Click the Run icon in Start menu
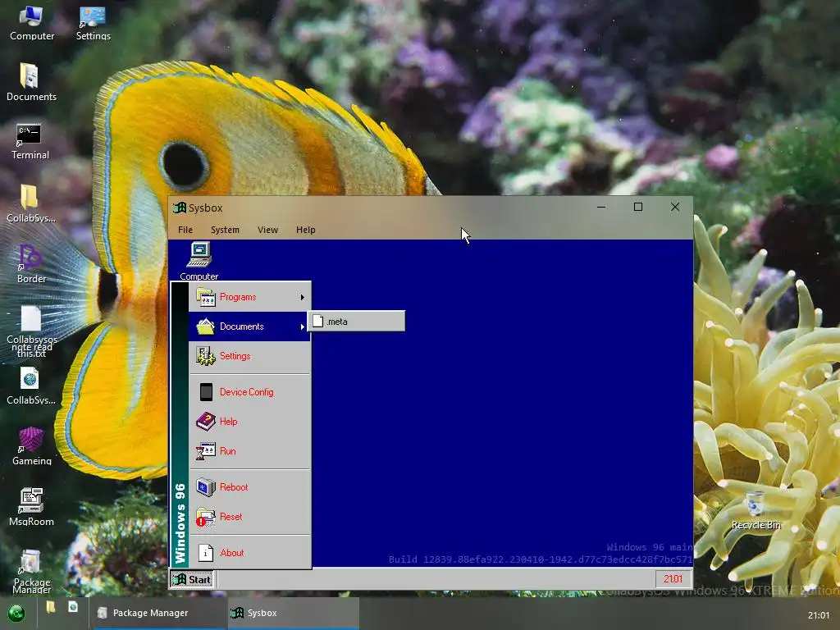 (205, 451)
